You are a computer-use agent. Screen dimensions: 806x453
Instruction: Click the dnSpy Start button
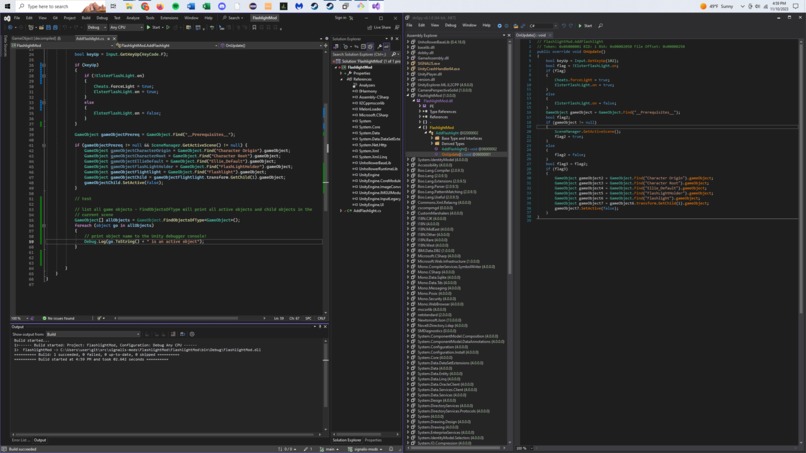click(586, 26)
